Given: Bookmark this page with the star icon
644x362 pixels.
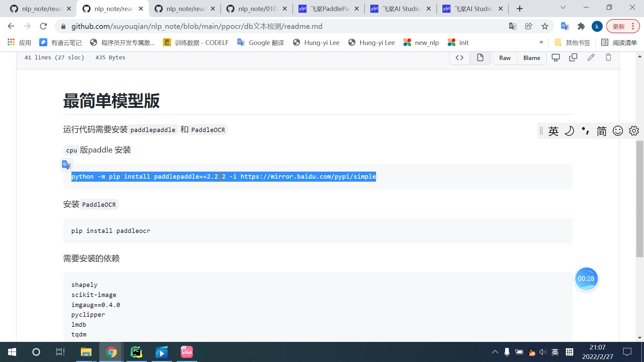Looking at the screenshot, I should [545, 26].
